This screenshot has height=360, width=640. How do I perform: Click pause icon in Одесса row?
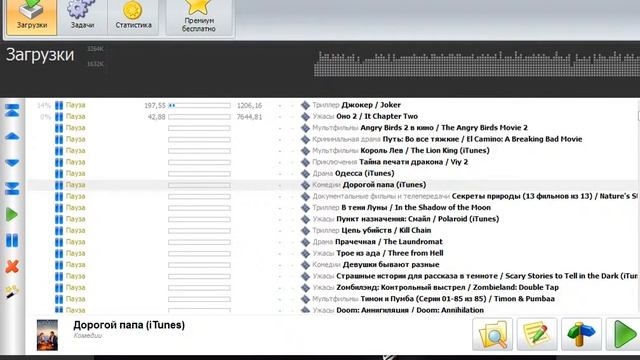pos(59,174)
